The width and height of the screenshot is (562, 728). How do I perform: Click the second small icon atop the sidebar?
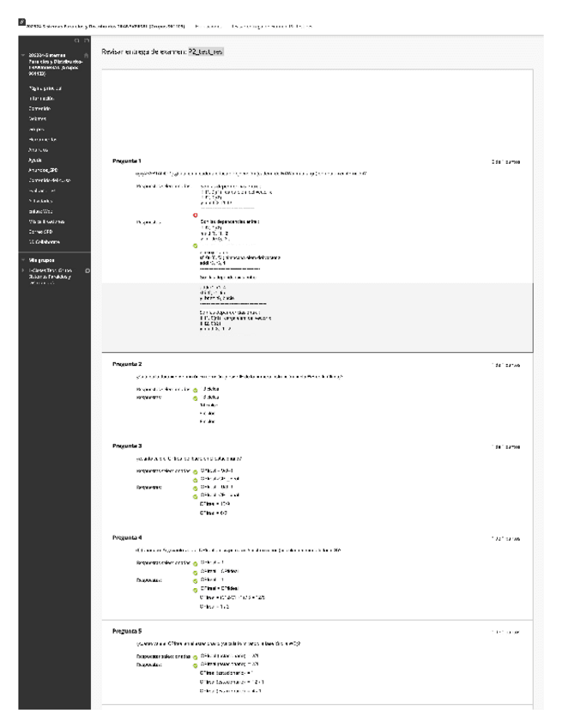tap(87, 41)
